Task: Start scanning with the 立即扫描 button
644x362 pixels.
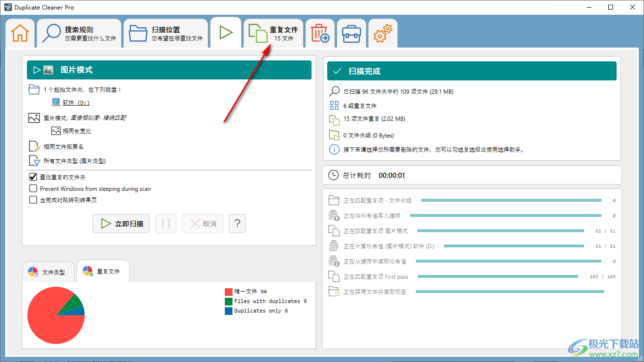Action: pos(121,224)
